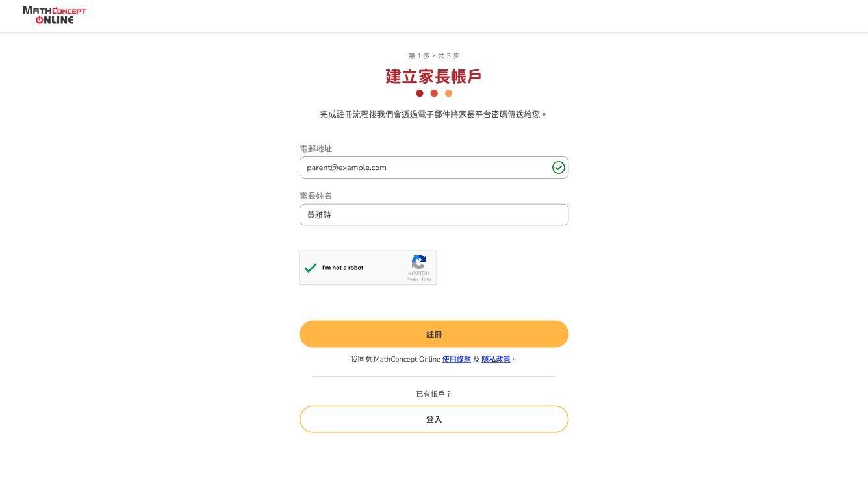Click the green validation checkmark in email field
Image resolution: width=868 pixels, height=487 pixels.
tap(559, 168)
